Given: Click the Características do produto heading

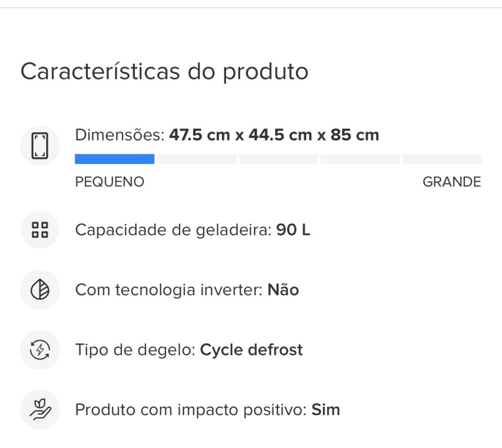Looking at the screenshot, I should pos(165,72).
